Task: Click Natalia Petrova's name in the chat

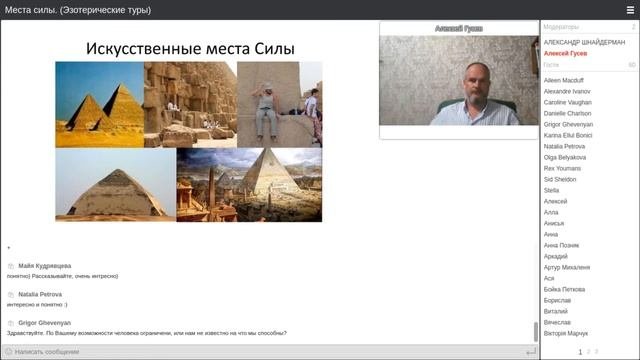Action: click(40, 295)
